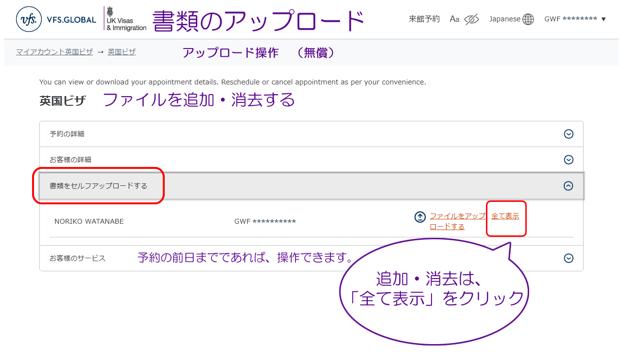622x364 pixels.
Task: Expand the お客様のサービス chevron
Action: [x=569, y=258]
